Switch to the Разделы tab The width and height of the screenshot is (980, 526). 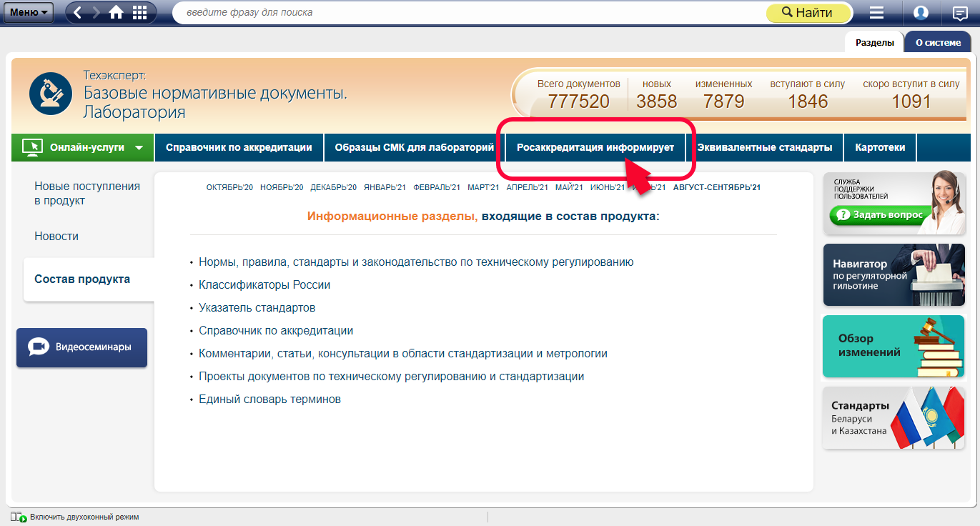click(x=874, y=42)
